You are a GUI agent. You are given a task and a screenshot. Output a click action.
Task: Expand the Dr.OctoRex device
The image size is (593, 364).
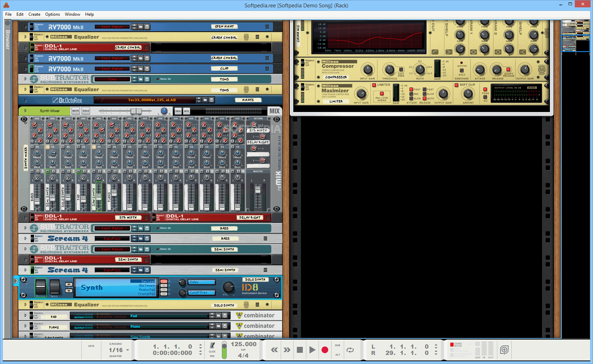pyautogui.click(x=26, y=100)
